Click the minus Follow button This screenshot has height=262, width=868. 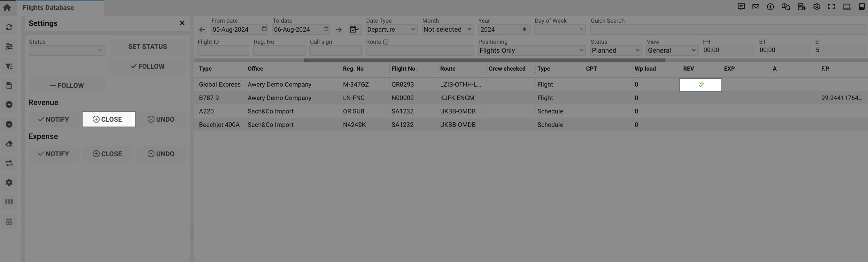[x=67, y=86]
